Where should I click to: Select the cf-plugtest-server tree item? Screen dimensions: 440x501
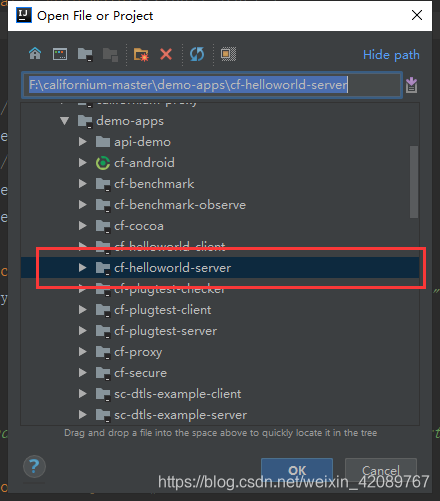pyautogui.click(x=220, y=331)
